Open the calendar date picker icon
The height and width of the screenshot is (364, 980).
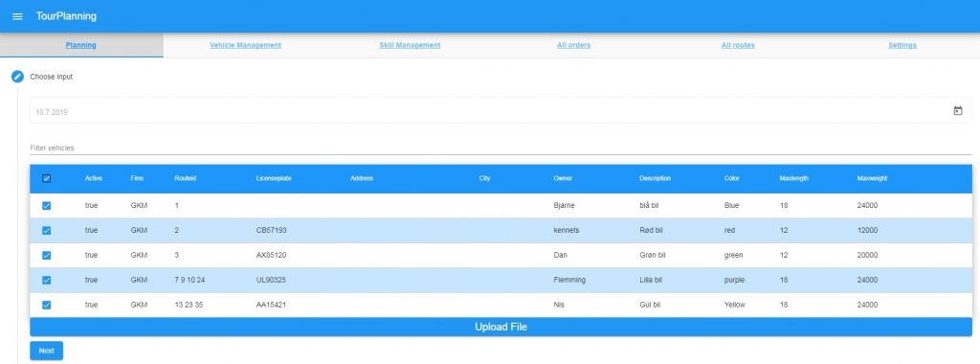tap(957, 111)
